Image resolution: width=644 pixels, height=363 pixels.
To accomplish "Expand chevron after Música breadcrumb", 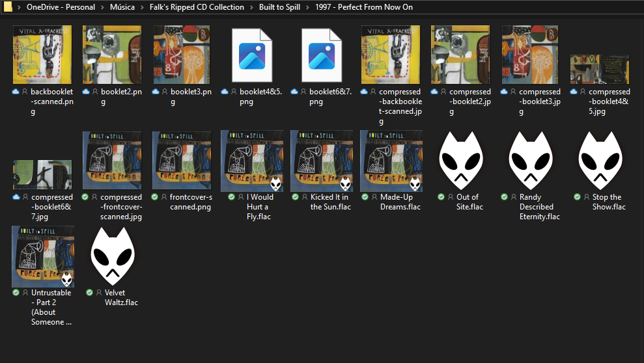I will [142, 7].
